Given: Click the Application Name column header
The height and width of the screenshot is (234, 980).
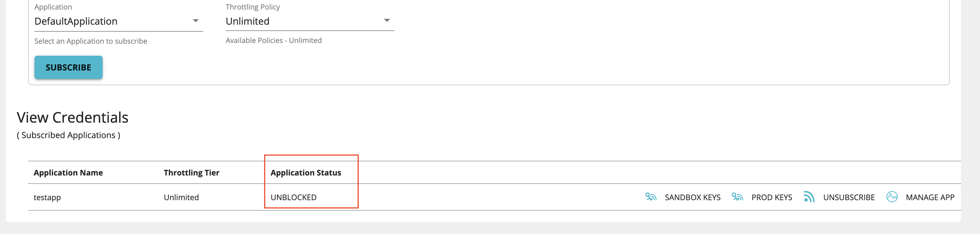Looking at the screenshot, I should click(68, 173).
